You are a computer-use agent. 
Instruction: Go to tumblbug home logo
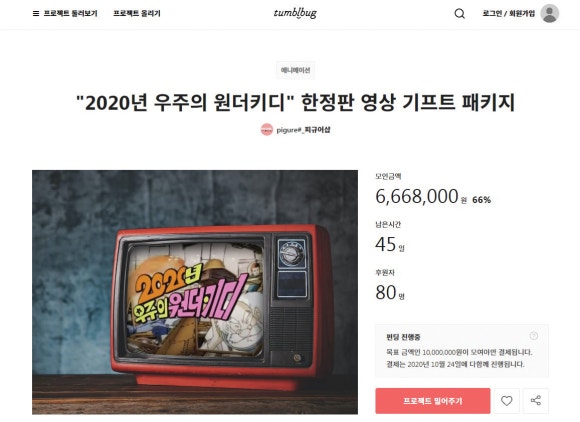295,13
